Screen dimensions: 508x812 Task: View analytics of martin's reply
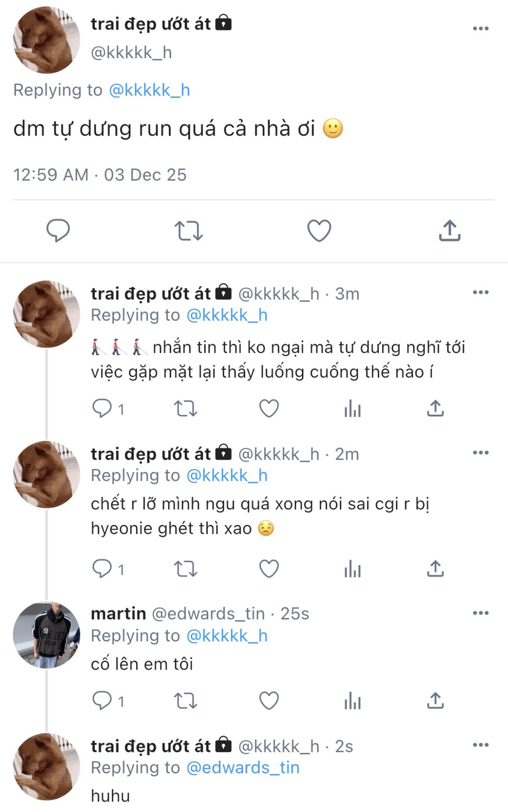click(x=352, y=701)
